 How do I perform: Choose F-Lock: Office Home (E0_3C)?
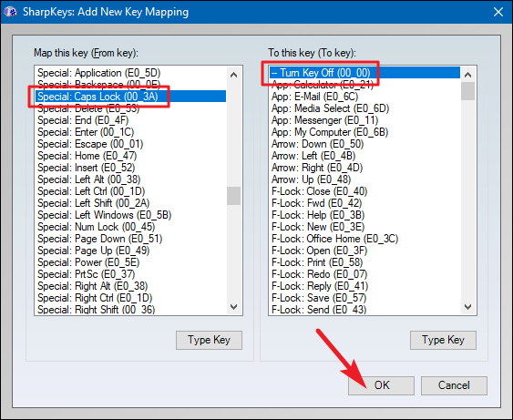[x=364, y=239]
